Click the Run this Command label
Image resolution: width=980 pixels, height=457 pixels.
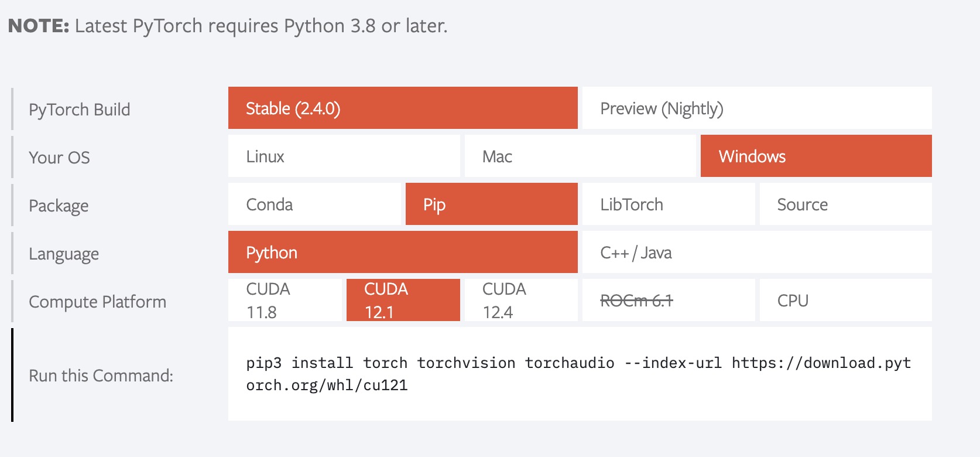[101, 375]
